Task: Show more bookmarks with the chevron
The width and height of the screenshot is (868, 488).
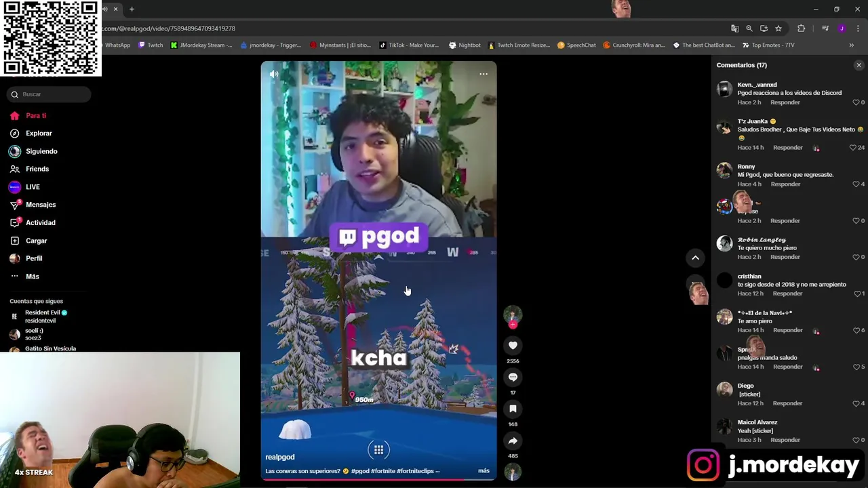Action: pos(851,45)
